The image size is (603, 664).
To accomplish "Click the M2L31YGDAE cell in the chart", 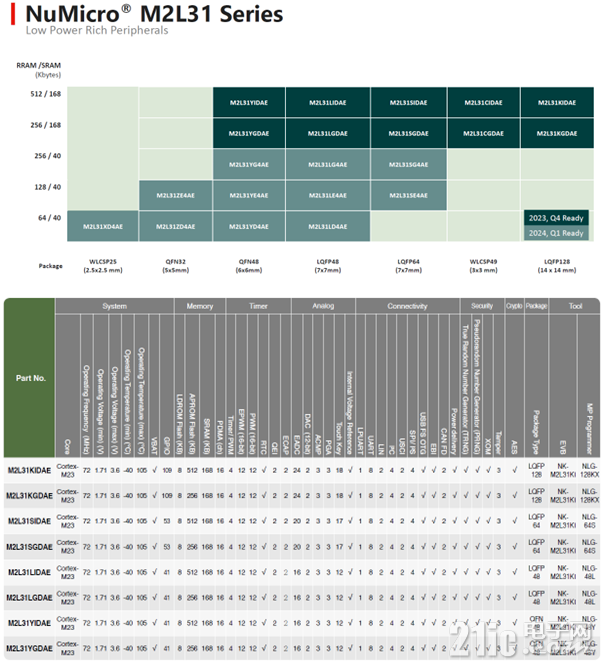I will 249,133.
